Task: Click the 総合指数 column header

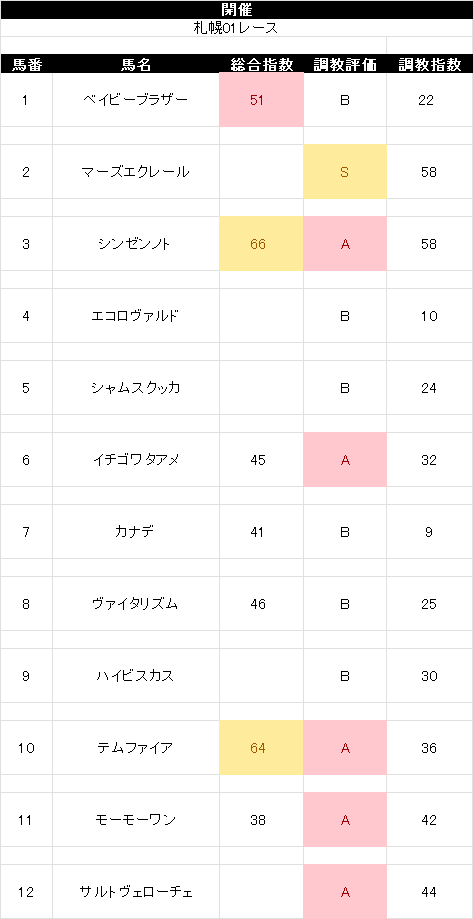Action: click(261, 64)
